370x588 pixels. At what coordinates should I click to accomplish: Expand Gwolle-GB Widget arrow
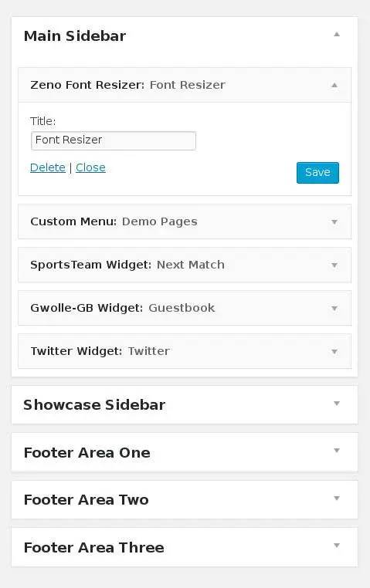[334, 308]
